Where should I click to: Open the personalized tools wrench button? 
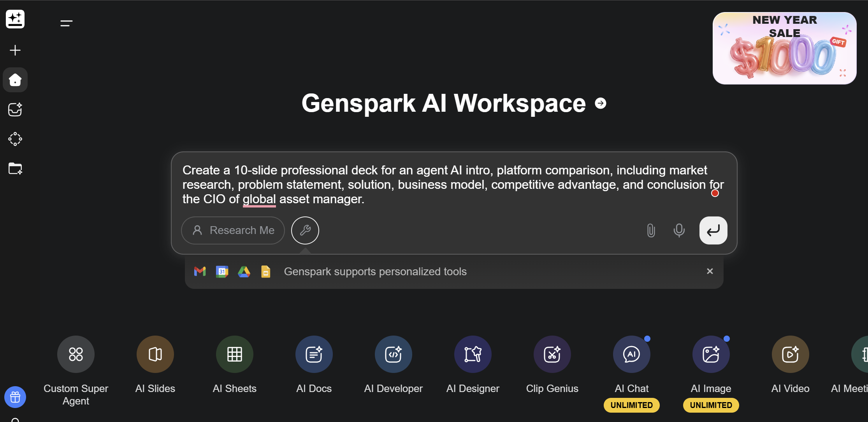tap(305, 230)
